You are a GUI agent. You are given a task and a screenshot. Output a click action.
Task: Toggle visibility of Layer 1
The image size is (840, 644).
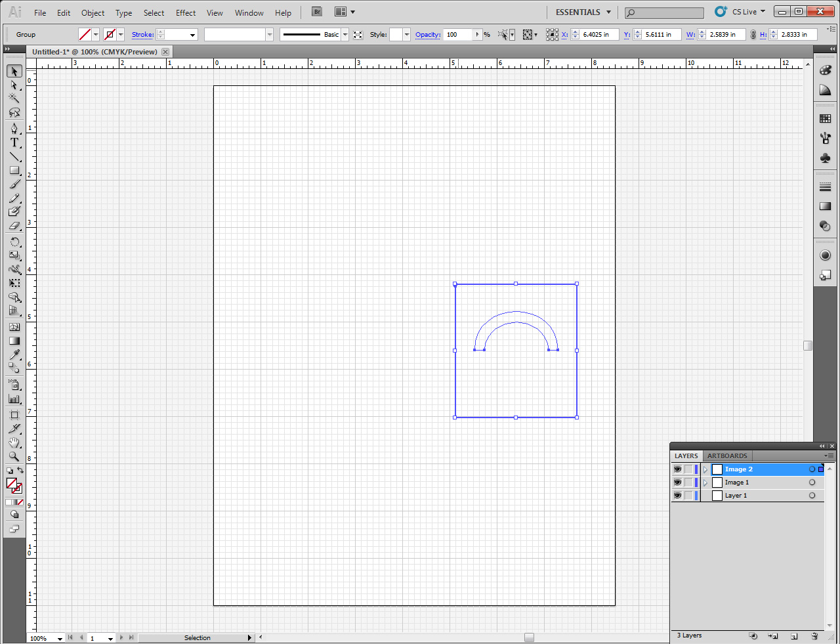tap(677, 496)
